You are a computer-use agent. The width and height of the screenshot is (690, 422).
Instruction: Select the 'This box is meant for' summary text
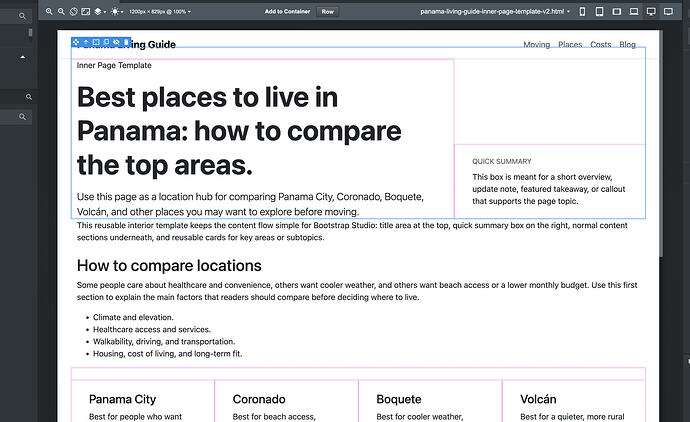click(549, 189)
